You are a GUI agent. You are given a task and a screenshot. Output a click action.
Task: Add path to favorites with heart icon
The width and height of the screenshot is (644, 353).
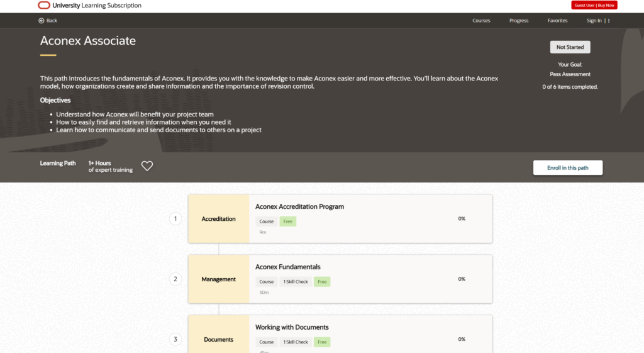tap(147, 166)
